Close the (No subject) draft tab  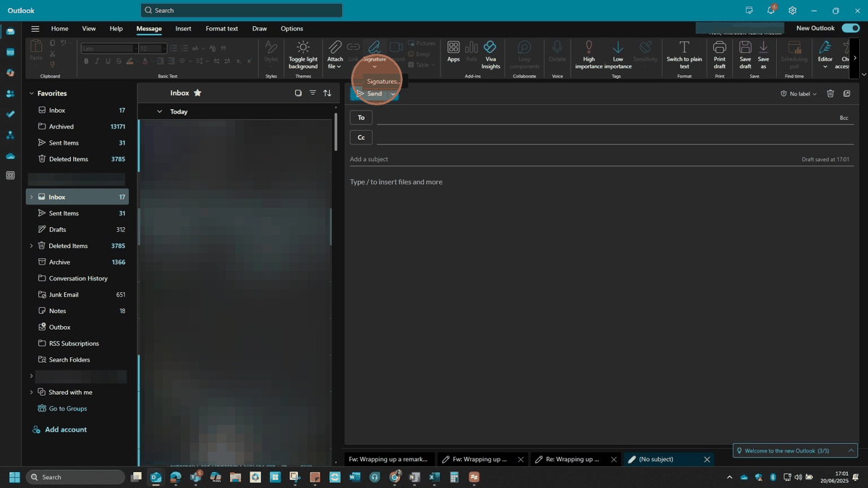[x=707, y=459]
